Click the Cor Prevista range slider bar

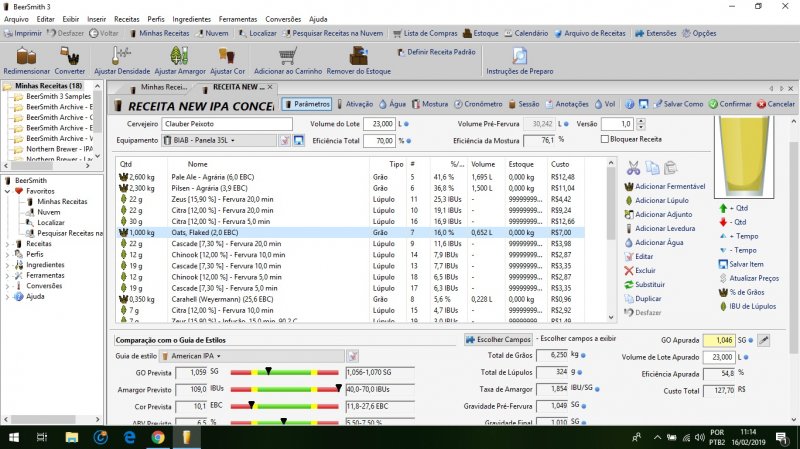pyautogui.click(x=284, y=406)
